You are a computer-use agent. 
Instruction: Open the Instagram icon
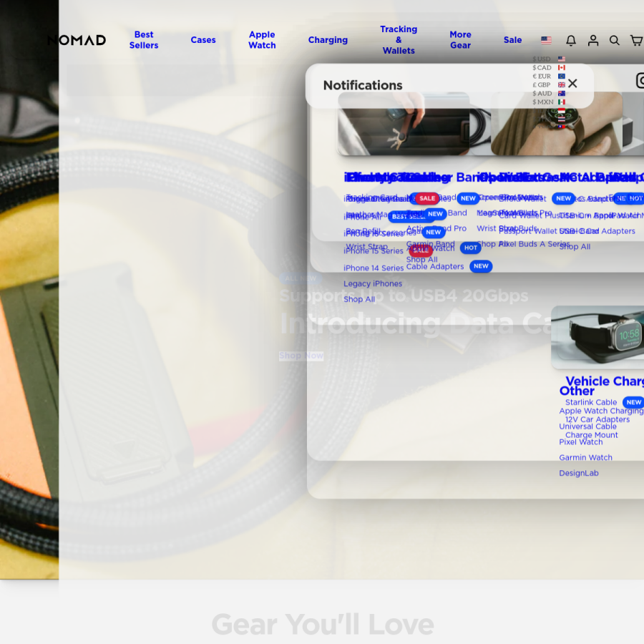[640, 80]
